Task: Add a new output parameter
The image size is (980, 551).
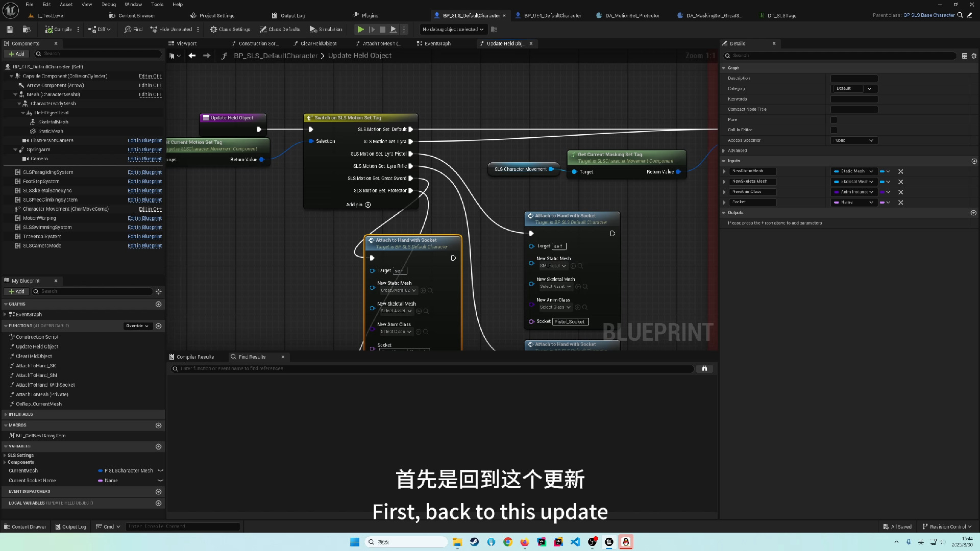Action: coord(974,213)
